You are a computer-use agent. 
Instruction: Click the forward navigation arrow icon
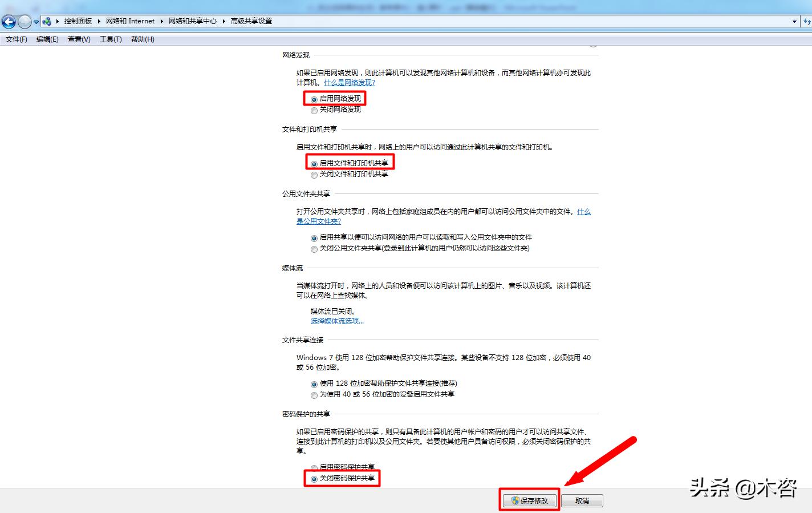(x=23, y=21)
